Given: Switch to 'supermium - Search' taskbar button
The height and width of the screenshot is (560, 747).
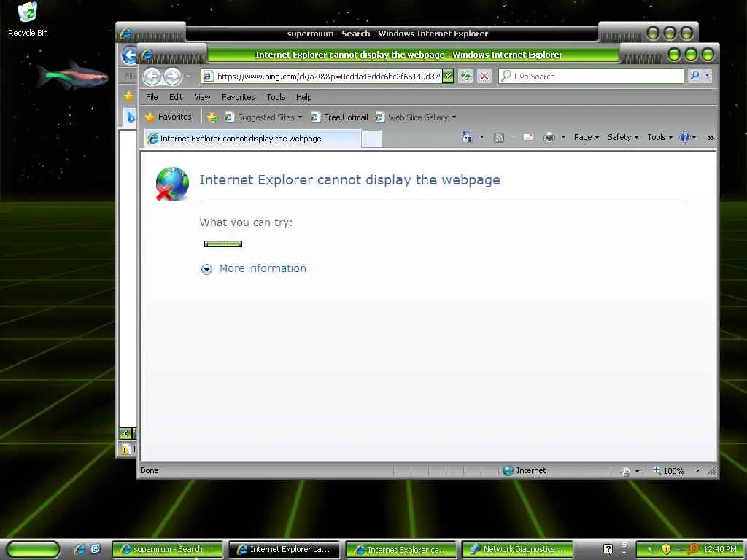Looking at the screenshot, I should (168, 550).
